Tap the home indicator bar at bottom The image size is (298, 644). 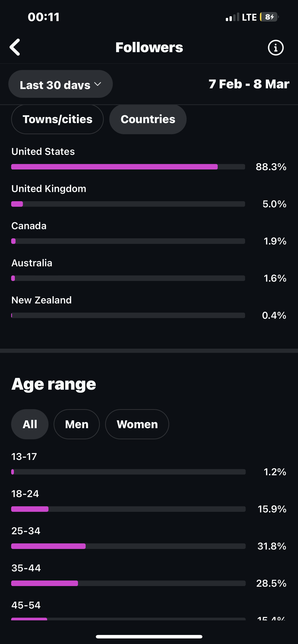pyautogui.click(x=149, y=637)
